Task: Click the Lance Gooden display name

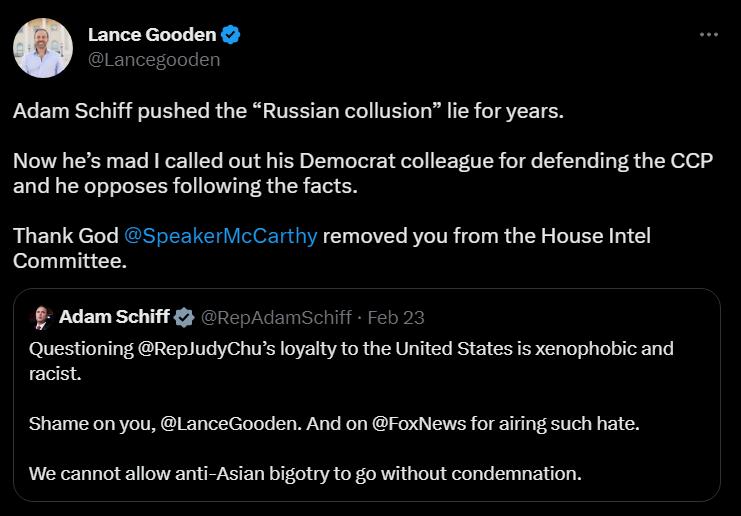Action: 152,34
